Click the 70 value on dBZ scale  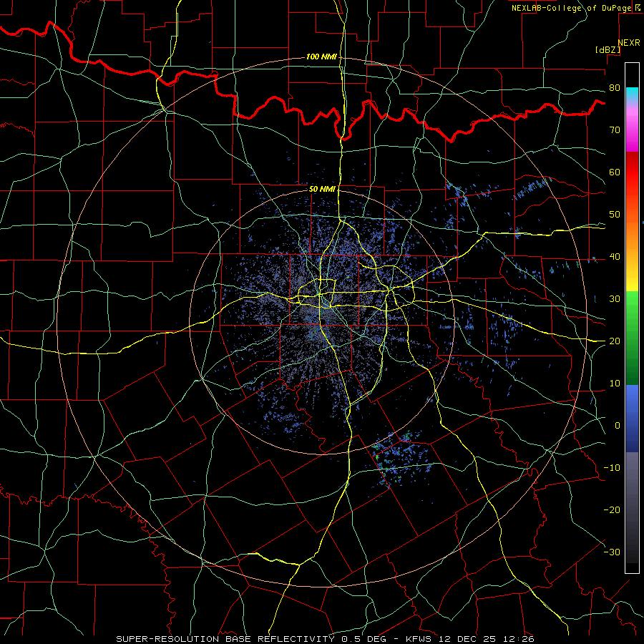pyautogui.click(x=615, y=130)
